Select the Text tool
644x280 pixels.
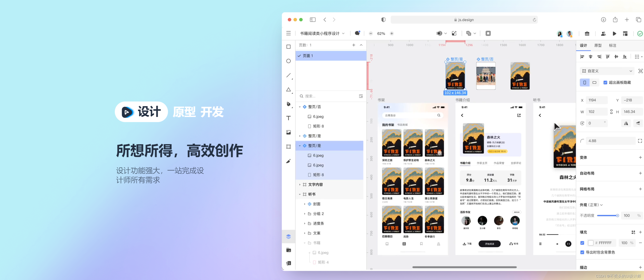(x=288, y=118)
